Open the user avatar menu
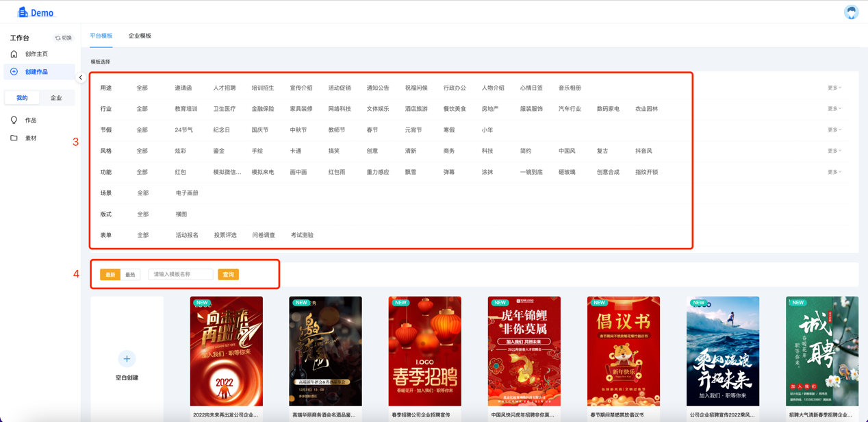This screenshot has height=422, width=868. coord(851,12)
